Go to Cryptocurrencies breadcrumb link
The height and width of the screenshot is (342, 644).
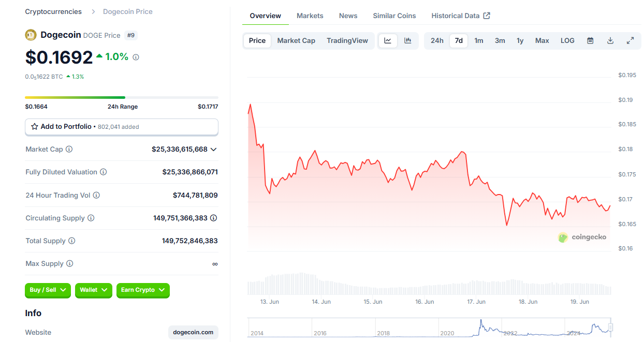coord(53,11)
